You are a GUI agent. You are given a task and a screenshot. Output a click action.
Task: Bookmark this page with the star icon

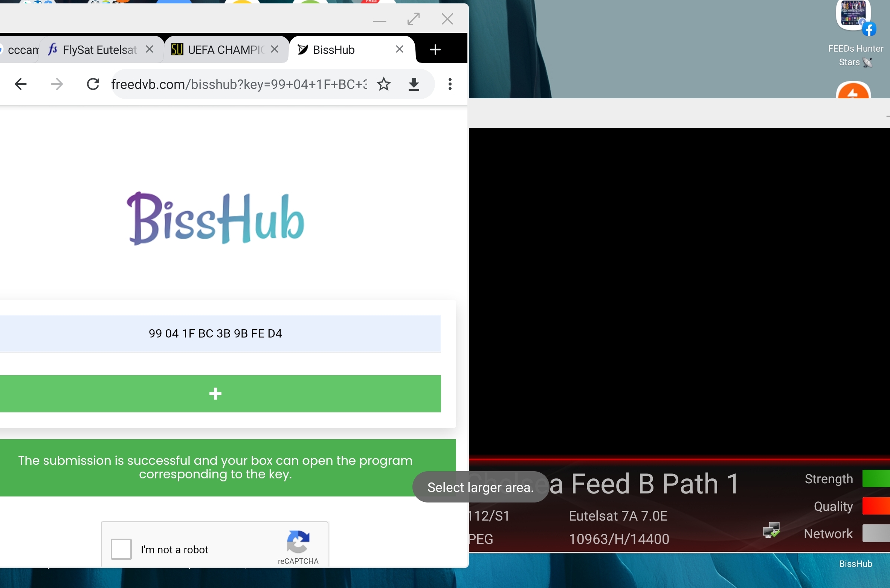point(384,84)
